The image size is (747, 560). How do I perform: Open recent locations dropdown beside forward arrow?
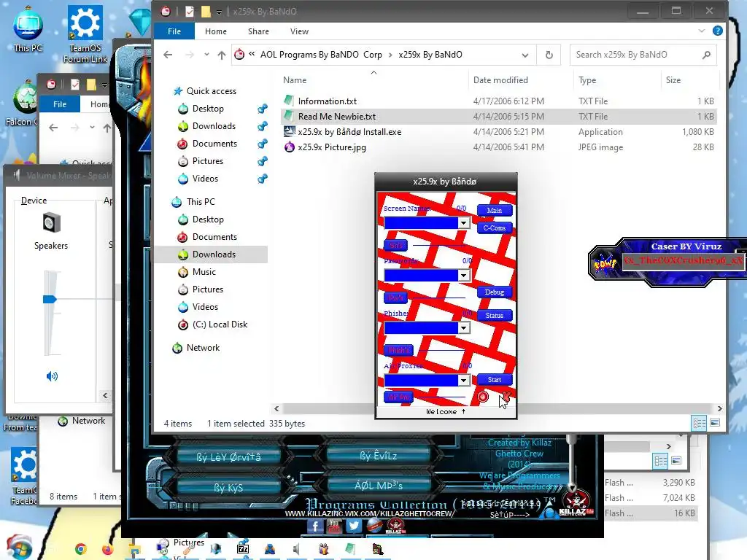coord(206,55)
